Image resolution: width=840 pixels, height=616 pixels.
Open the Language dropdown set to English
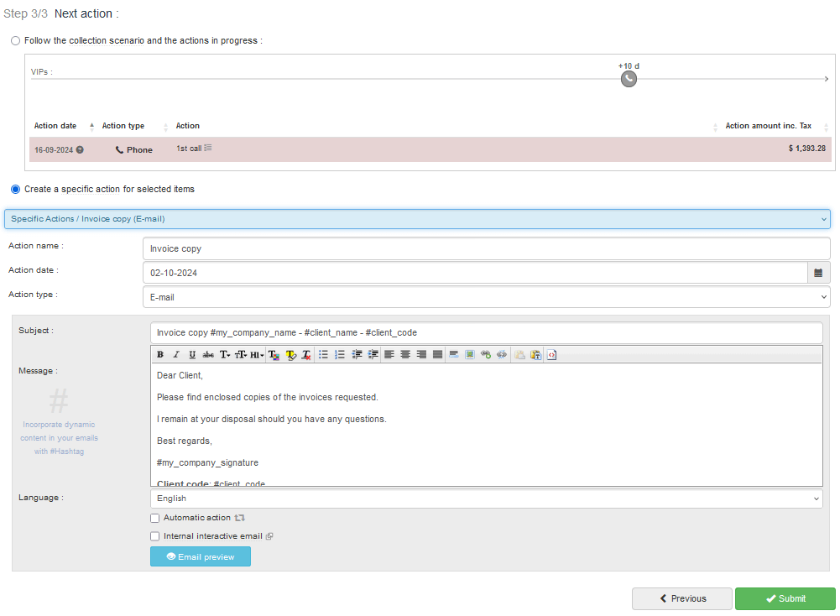click(486, 499)
